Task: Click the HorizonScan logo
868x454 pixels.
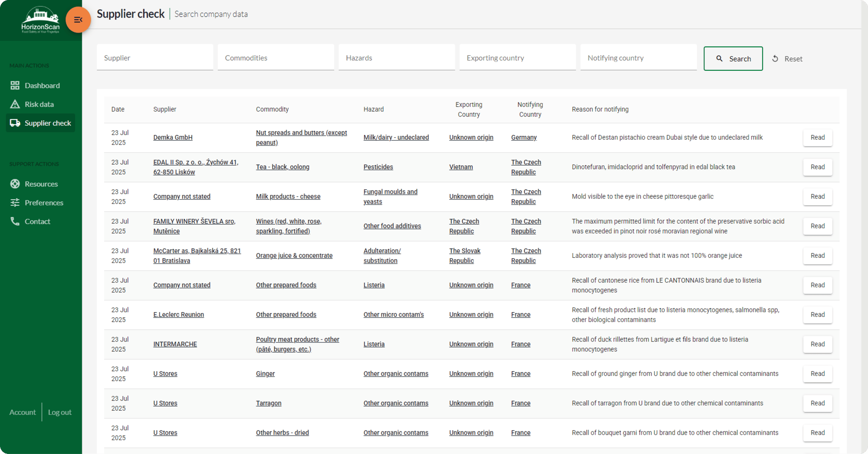Action: point(40,20)
